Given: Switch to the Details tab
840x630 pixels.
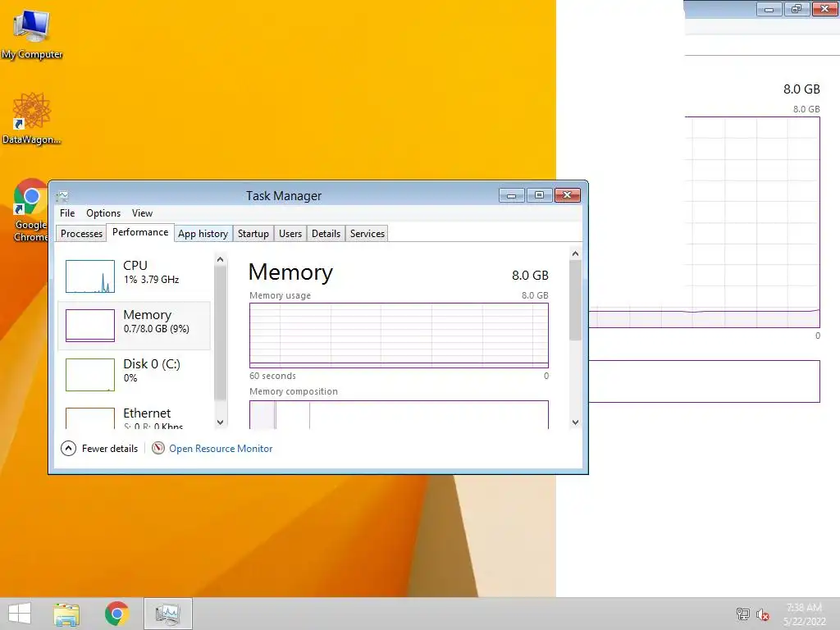Looking at the screenshot, I should [x=326, y=234].
